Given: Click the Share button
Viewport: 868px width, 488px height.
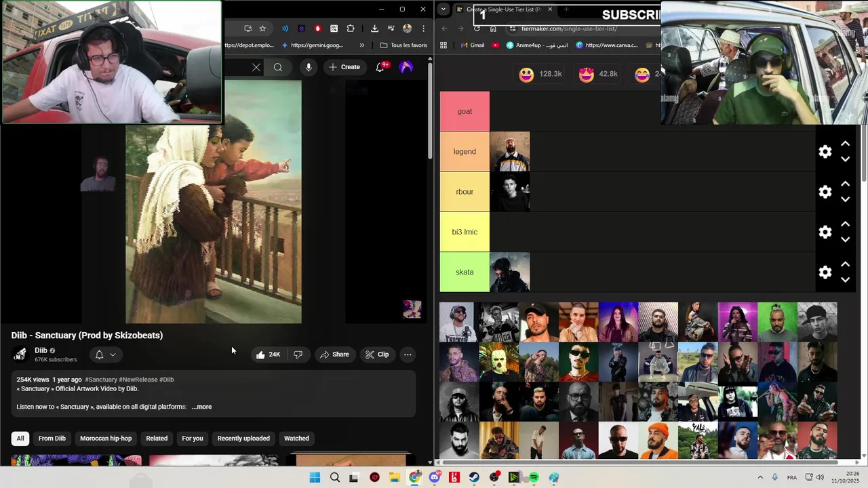Looking at the screenshot, I should [335, 354].
